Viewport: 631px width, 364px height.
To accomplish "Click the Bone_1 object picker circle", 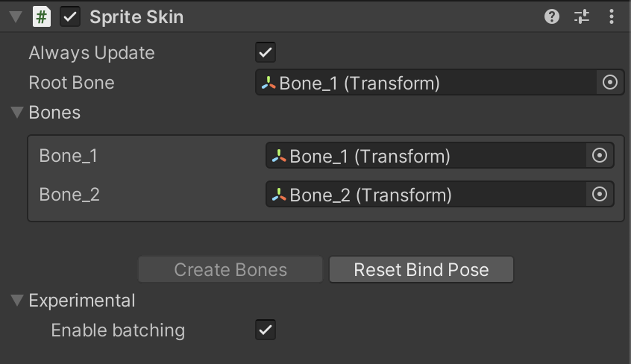I will tap(600, 156).
